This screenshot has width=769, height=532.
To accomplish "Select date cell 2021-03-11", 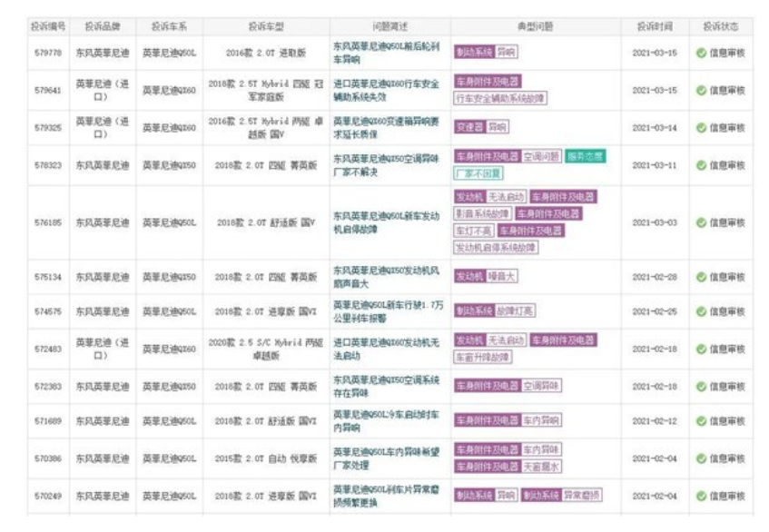I will click(x=655, y=165).
